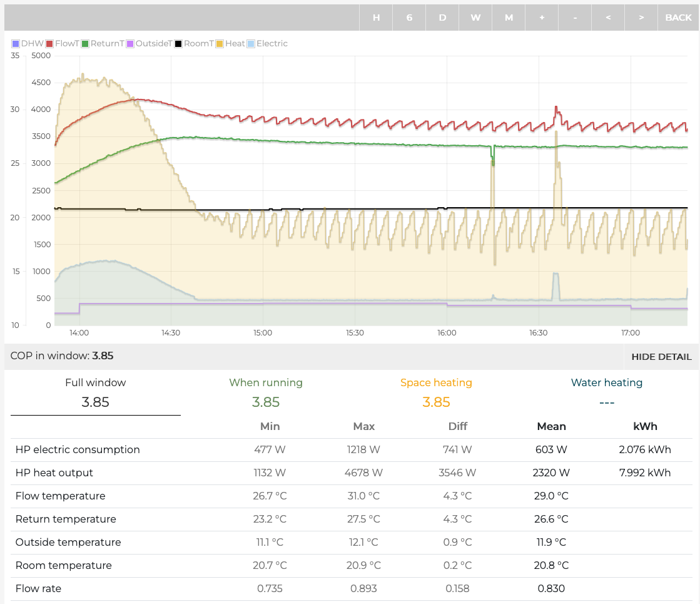The width and height of the screenshot is (700, 604).
Task: Click the DHW legend color box
Action: 16,44
